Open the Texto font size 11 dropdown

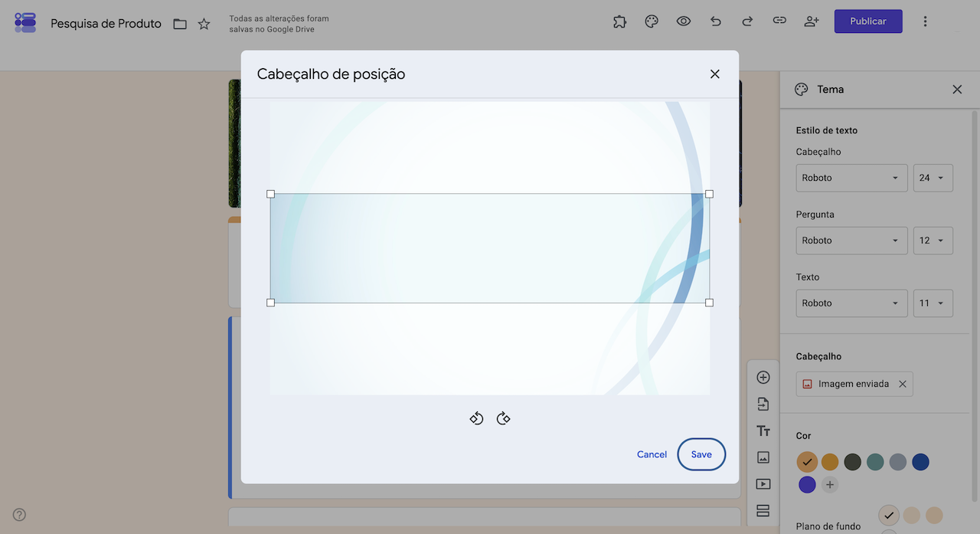click(x=933, y=303)
